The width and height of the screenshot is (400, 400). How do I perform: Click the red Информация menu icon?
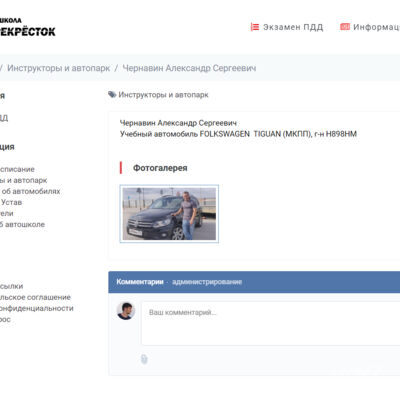[345, 27]
